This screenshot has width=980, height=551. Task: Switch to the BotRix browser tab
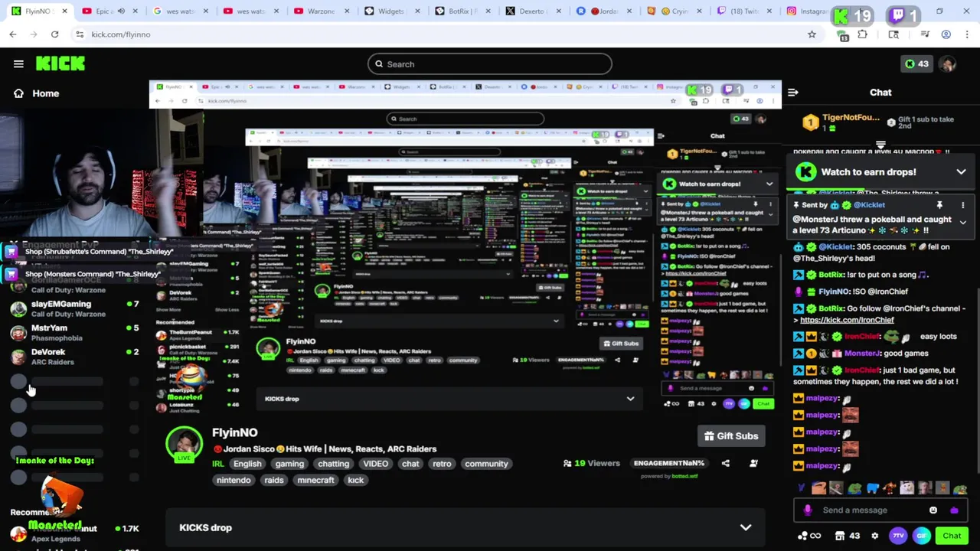462,11
